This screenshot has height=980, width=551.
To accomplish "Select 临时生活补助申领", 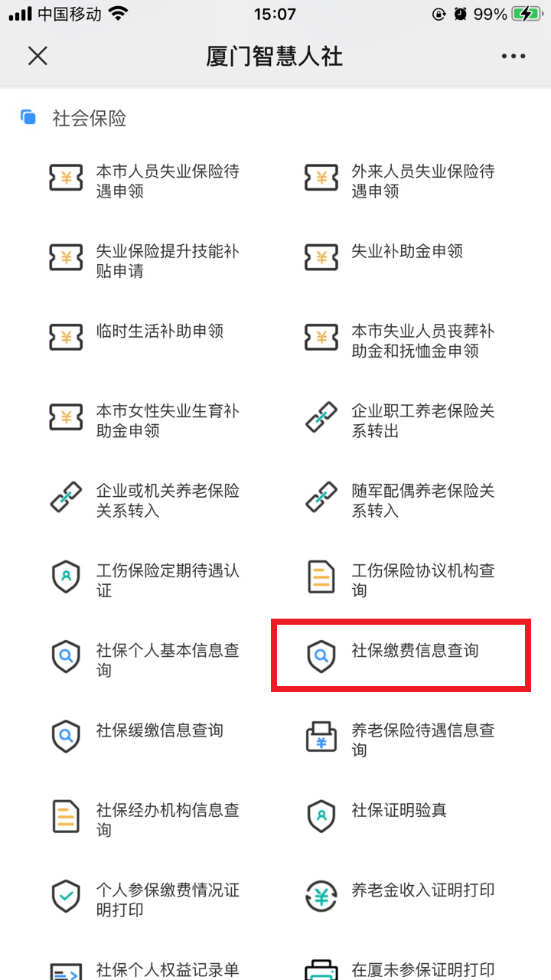I will coord(159,332).
